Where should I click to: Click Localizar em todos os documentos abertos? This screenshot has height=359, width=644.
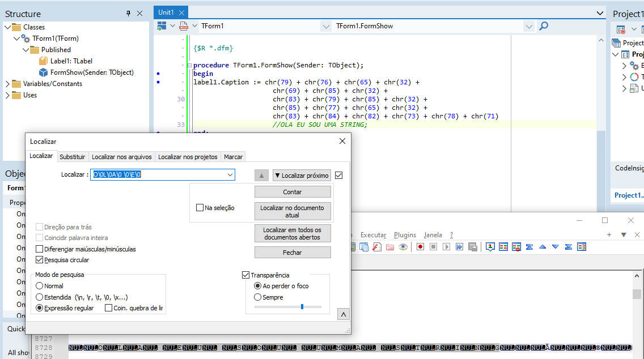click(293, 233)
